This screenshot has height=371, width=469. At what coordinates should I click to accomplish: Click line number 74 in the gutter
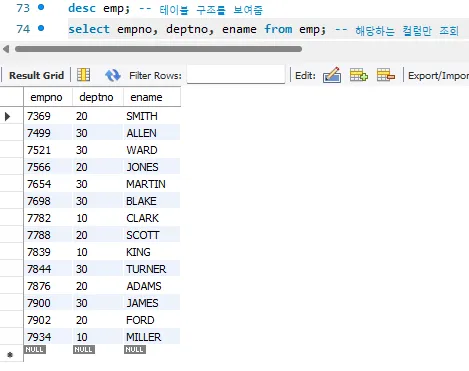click(23, 29)
